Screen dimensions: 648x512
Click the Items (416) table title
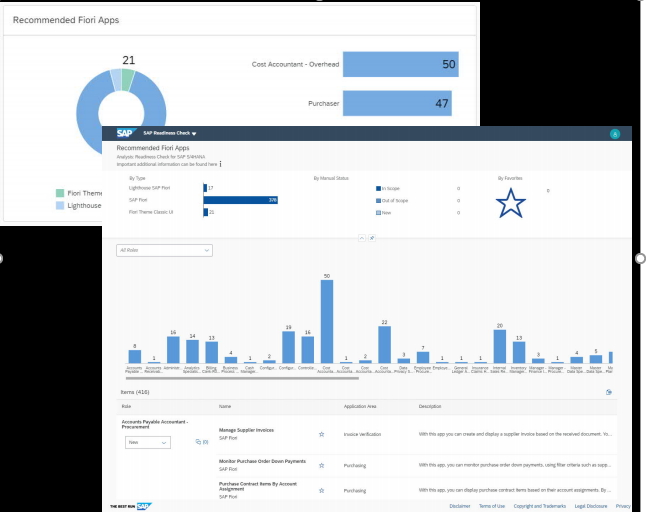point(135,392)
